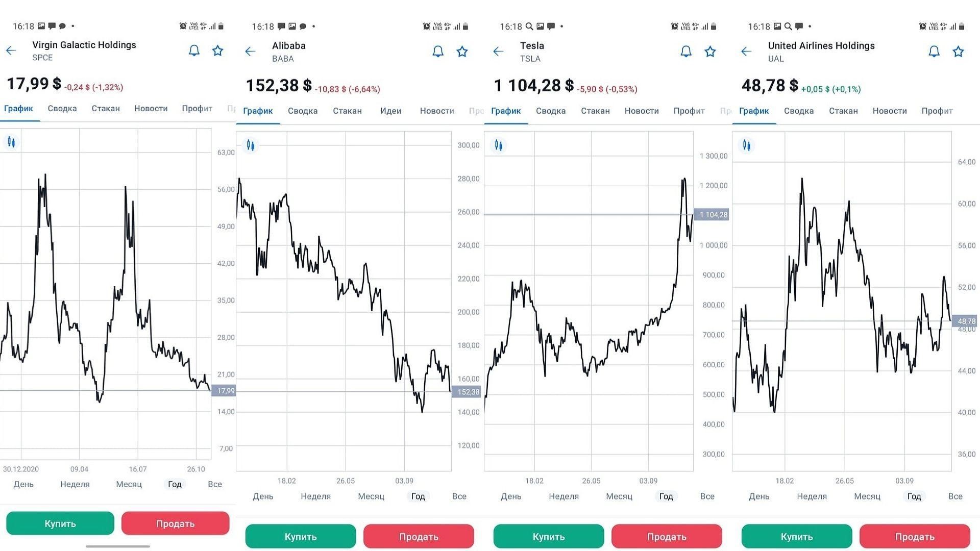This screenshot has height=551, width=980.
Task: Tap the notification bell for Virgin Galactic
Action: (194, 51)
